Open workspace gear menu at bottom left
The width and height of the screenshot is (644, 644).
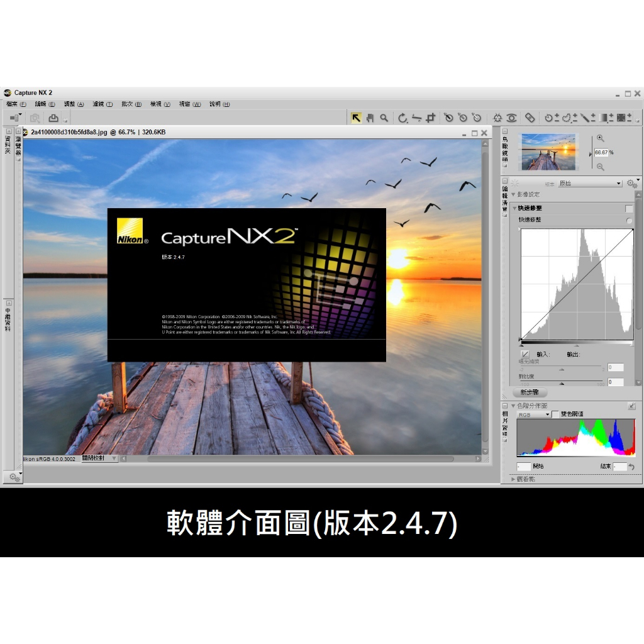click(x=15, y=477)
